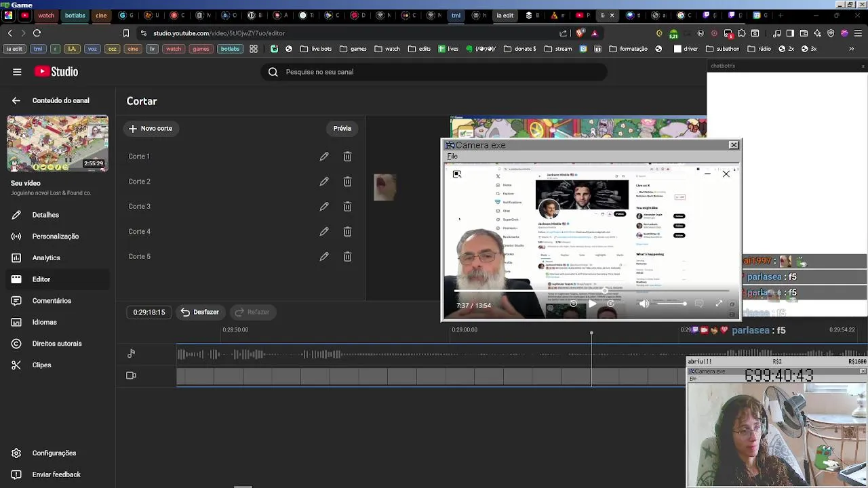Open Direitos autorais in the sidebar

tap(57, 344)
